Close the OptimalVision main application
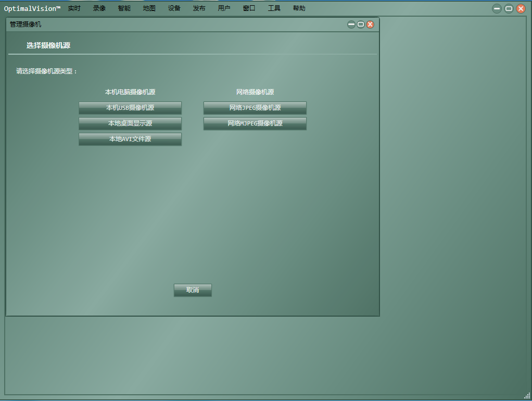This screenshot has width=532, height=401. tap(521, 8)
